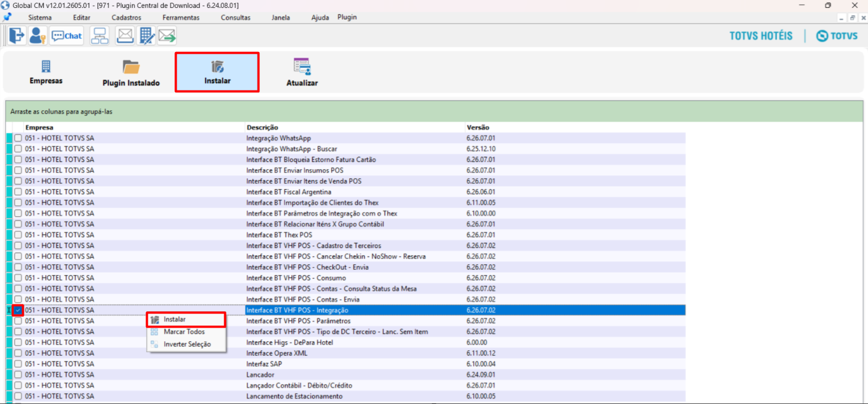Click the building with pencil edit icon
Image resolution: width=868 pixels, height=404 pixels.
click(146, 36)
